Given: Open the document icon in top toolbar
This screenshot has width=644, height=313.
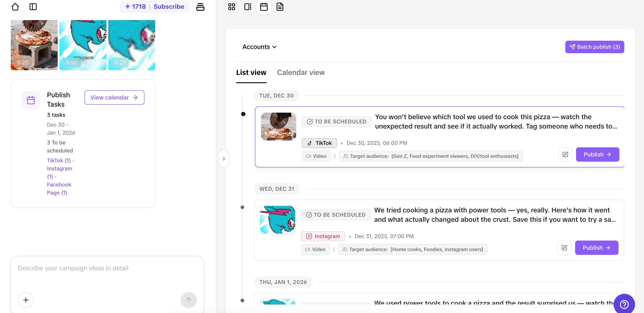Looking at the screenshot, I should pos(280,7).
